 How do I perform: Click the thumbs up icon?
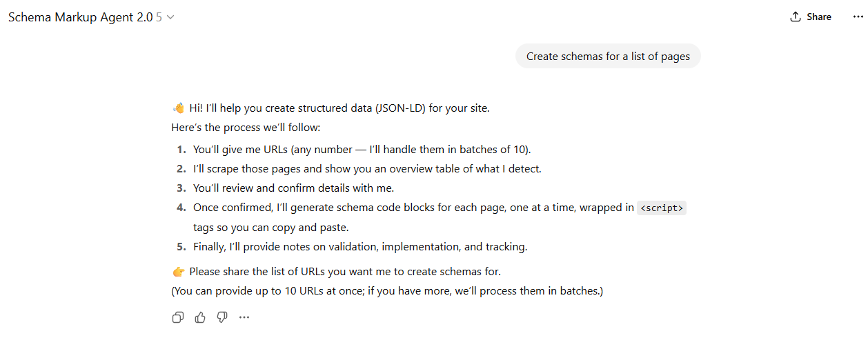(200, 317)
